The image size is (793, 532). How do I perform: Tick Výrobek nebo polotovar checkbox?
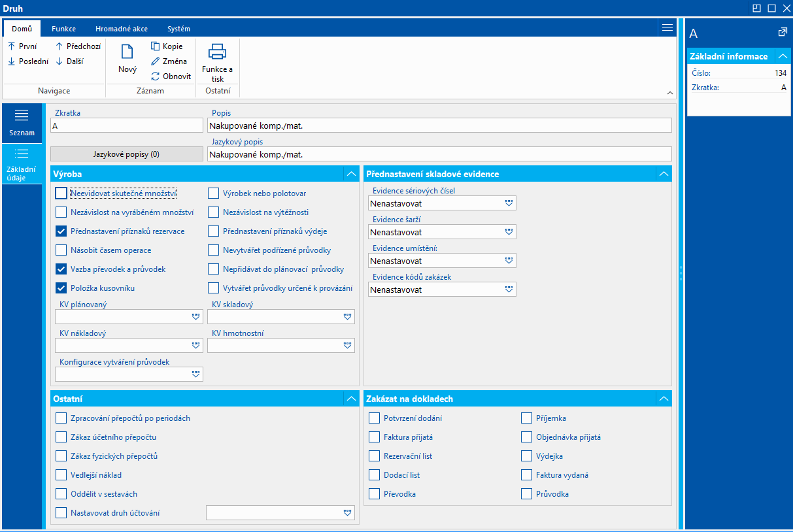[x=213, y=193]
